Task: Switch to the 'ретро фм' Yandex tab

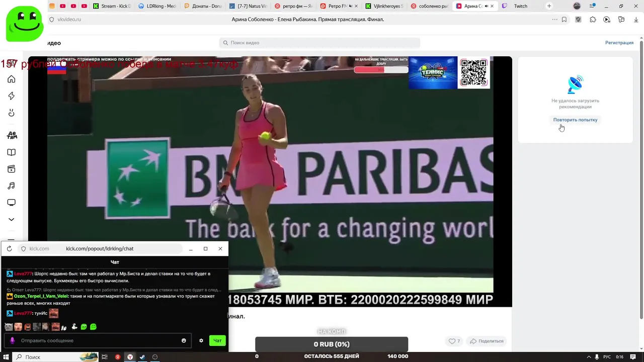Action: [x=293, y=6]
